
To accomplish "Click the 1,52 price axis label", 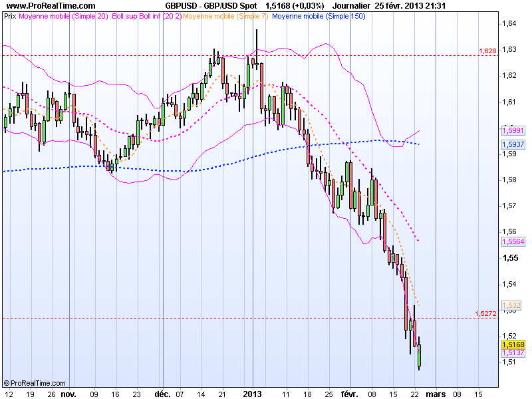I will click(509, 336).
